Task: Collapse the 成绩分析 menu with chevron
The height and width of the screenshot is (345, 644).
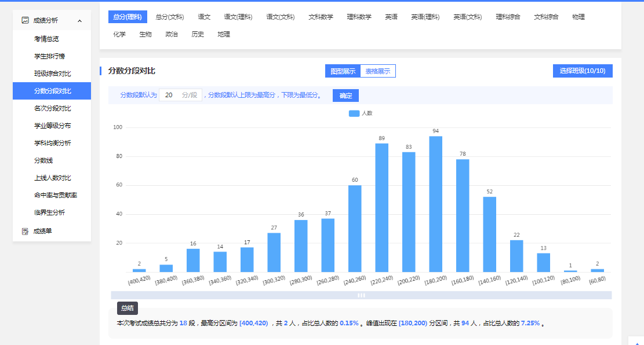Action: (x=79, y=21)
